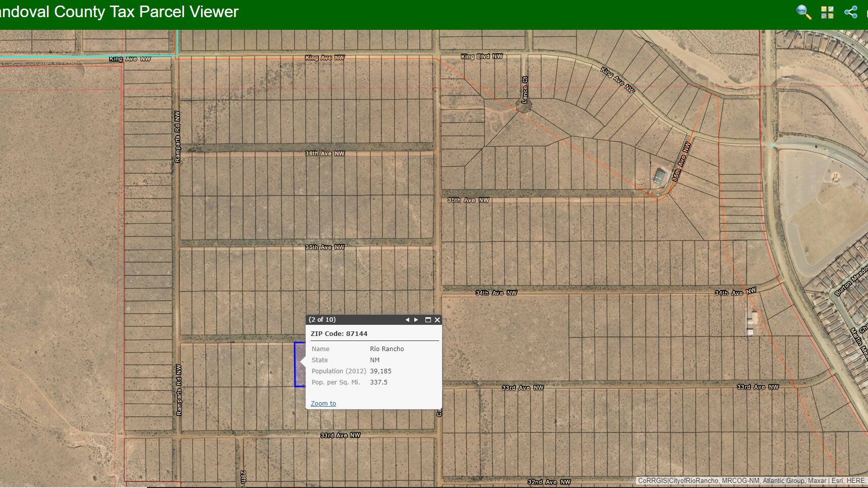Click the Pop. per Sq. Mi. label
The height and width of the screenshot is (488, 868).
[336, 382]
